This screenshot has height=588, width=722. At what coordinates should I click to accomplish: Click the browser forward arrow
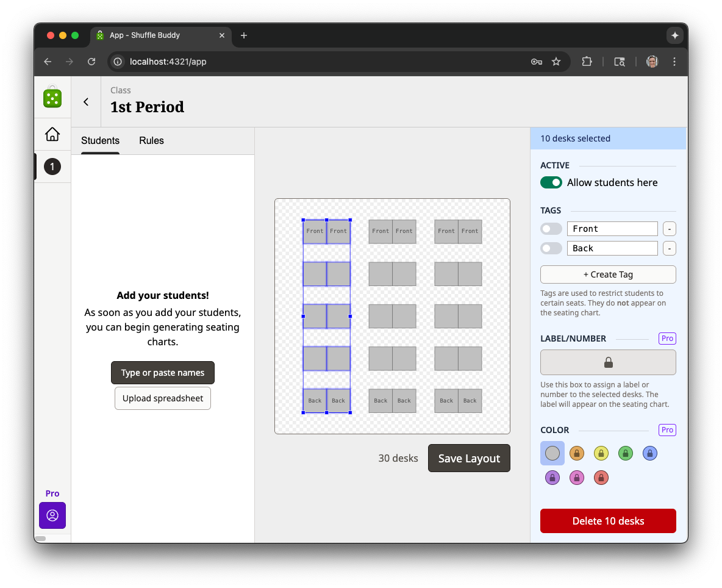(x=70, y=62)
